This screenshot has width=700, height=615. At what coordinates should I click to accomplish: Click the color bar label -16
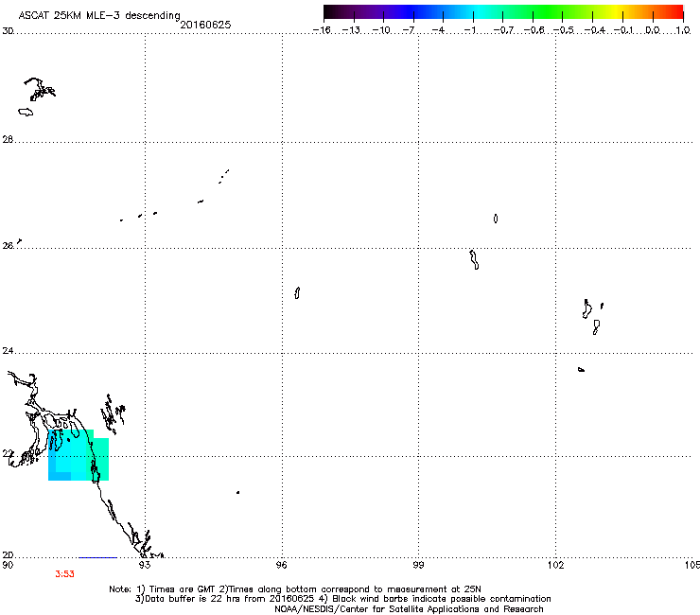pos(322,30)
